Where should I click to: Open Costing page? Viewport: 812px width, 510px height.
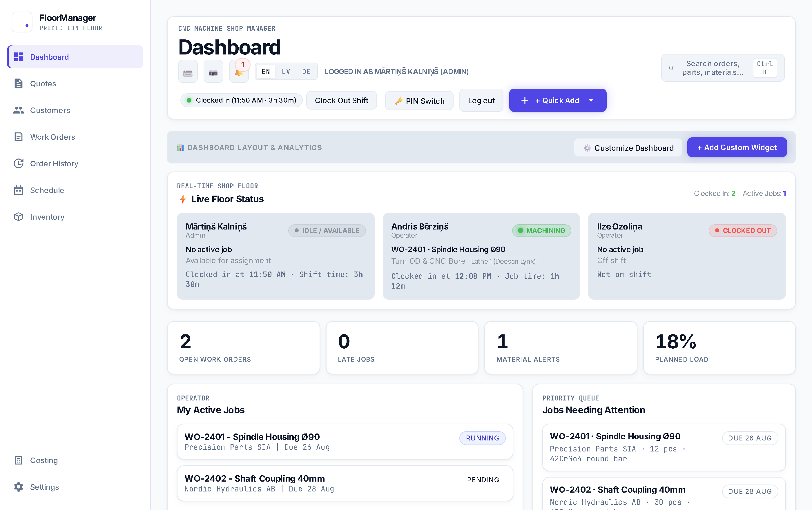(x=75, y=460)
